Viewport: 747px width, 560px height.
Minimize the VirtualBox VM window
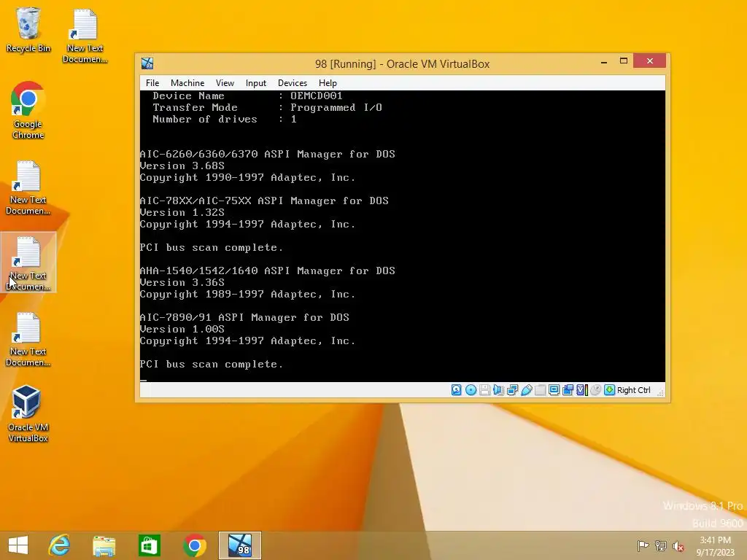(604, 61)
